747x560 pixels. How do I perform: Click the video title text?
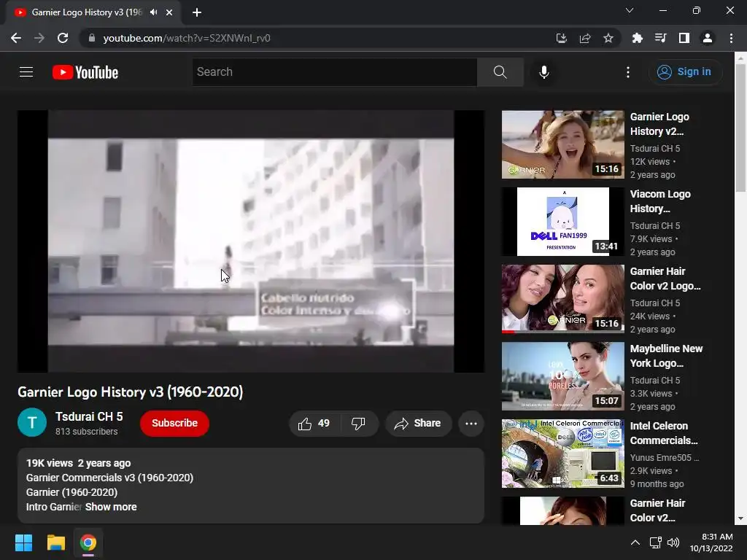pos(131,392)
